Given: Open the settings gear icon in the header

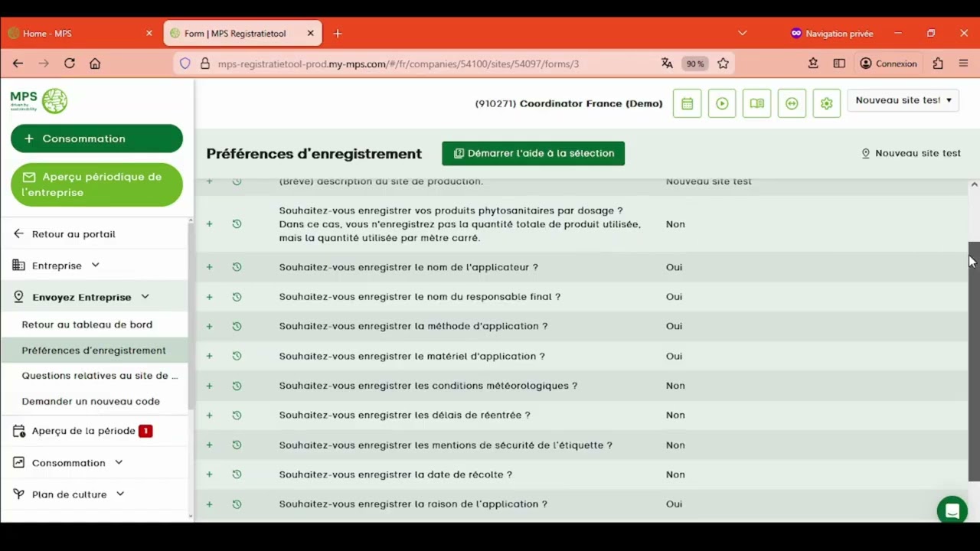Looking at the screenshot, I should [x=826, y=103].
